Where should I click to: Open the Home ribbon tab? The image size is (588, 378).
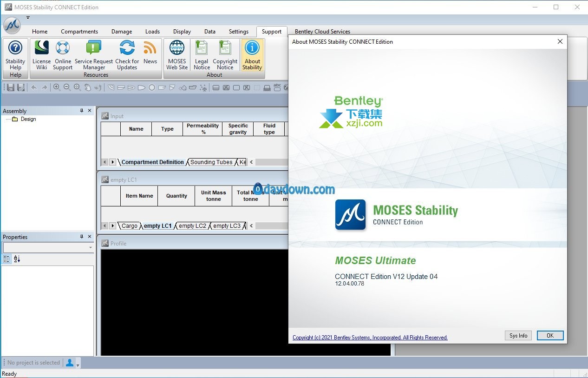40,32
